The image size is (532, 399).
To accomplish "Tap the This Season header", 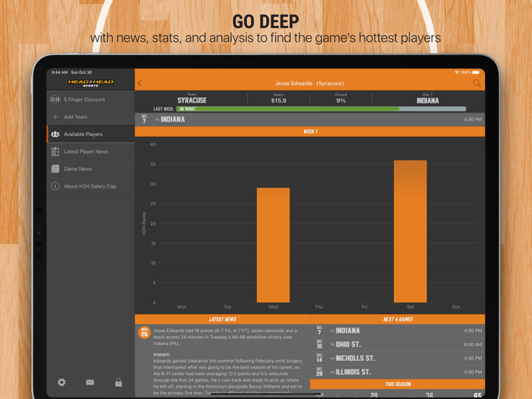I will click(397, 384).
